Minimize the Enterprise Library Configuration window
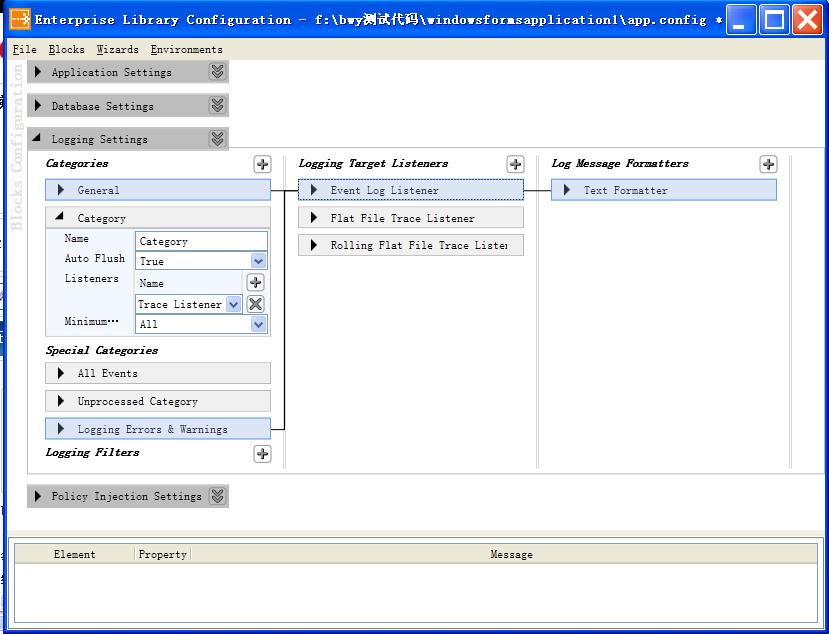The height and width of the screenshot is (634, 829). [740, 20]
